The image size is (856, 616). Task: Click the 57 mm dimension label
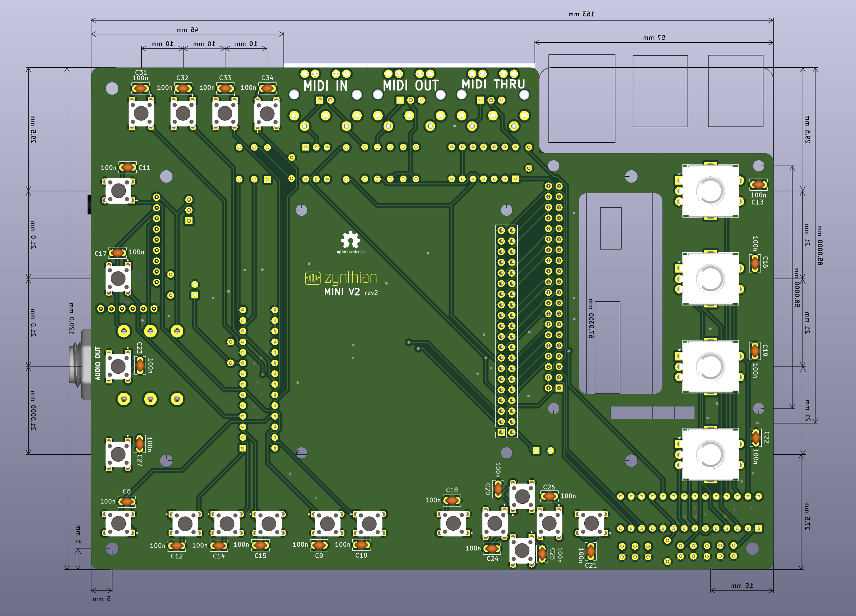[x=654, y=37]
